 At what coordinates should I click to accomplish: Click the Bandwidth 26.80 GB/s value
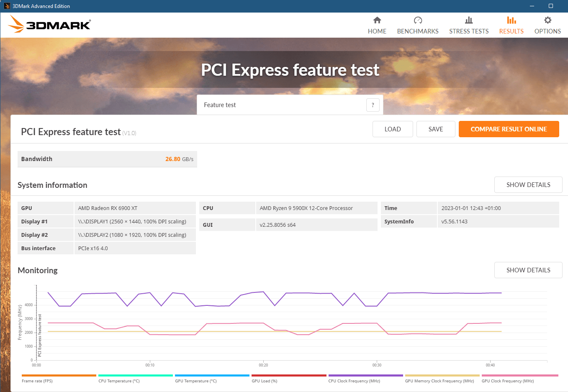tap(179, 159)
